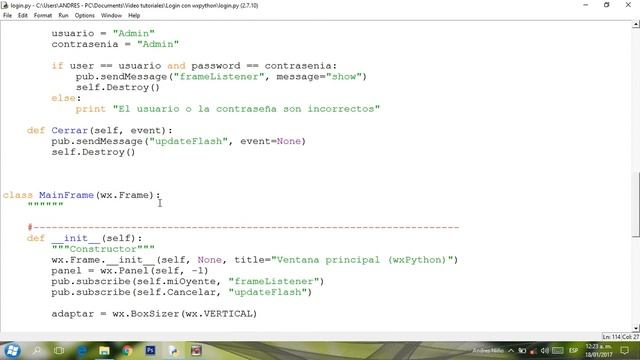Screen dimensions: 640x360
Task: Click the 'wx.Frame.__init__' line
Action: point(255,260)
